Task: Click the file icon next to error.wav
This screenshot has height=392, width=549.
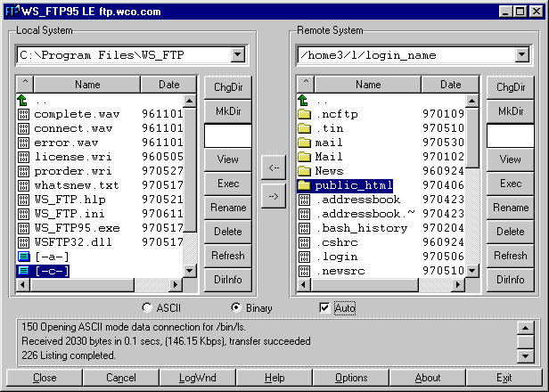Action: pos(23,143)
